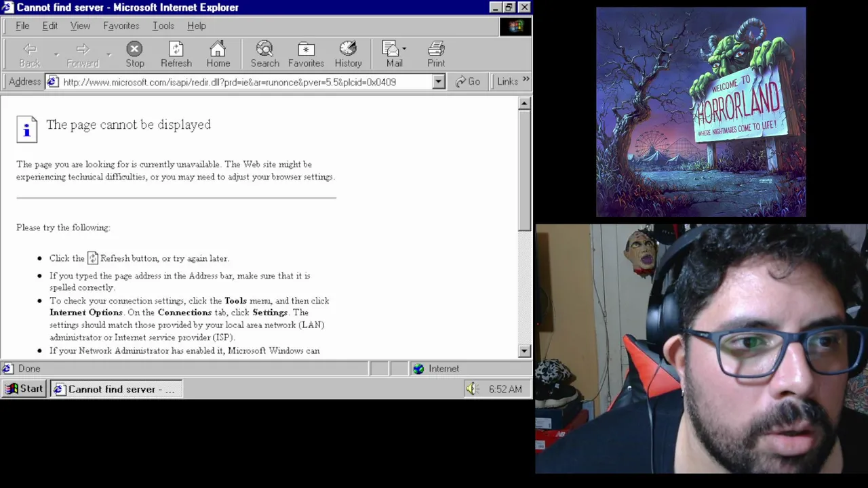Open the Help menu
This screenshot has height=488, width=868.
[x=196, y=26]
